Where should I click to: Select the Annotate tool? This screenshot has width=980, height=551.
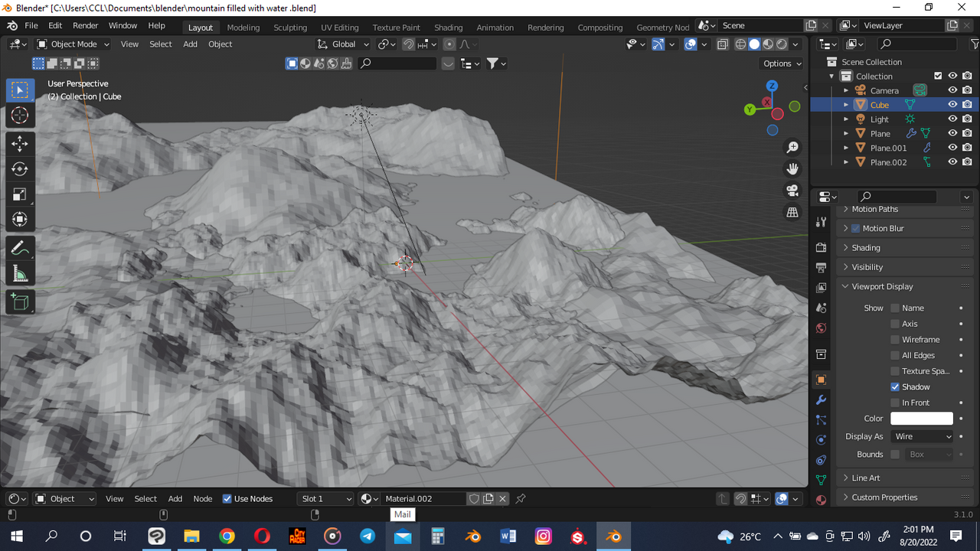tap(20, 249)
